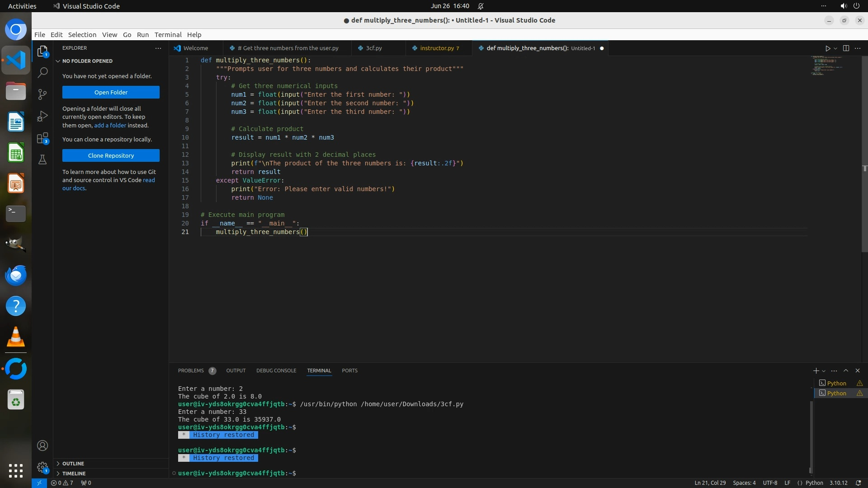This screenshot has width=868, height=488.
Task: Open the Terminal menu
Action: (168, 35)
